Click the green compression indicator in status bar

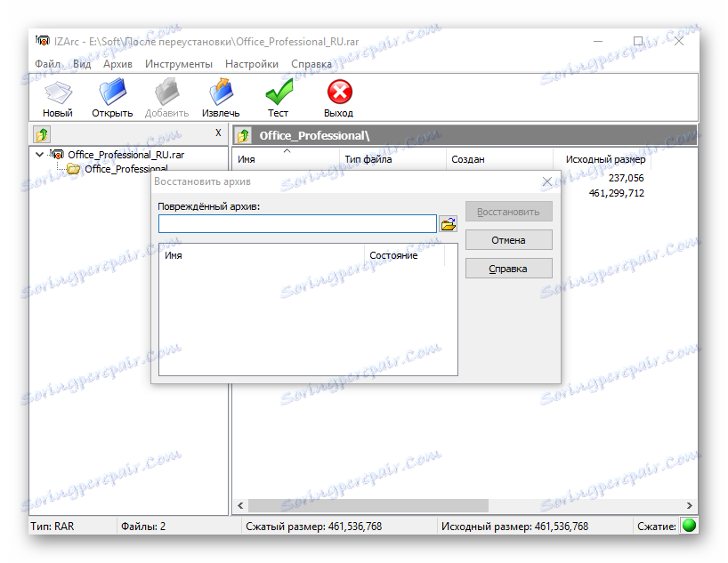pos(689,526)
